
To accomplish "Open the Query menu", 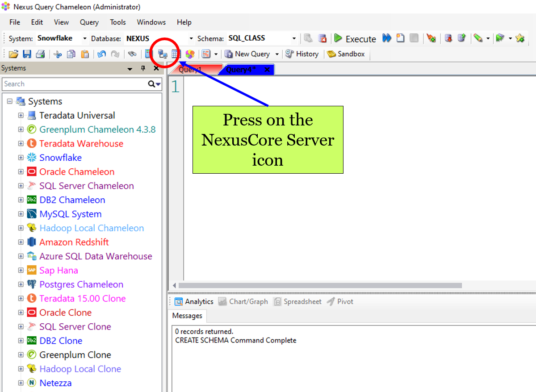I will pyautogui.click(x=89, y=22).
